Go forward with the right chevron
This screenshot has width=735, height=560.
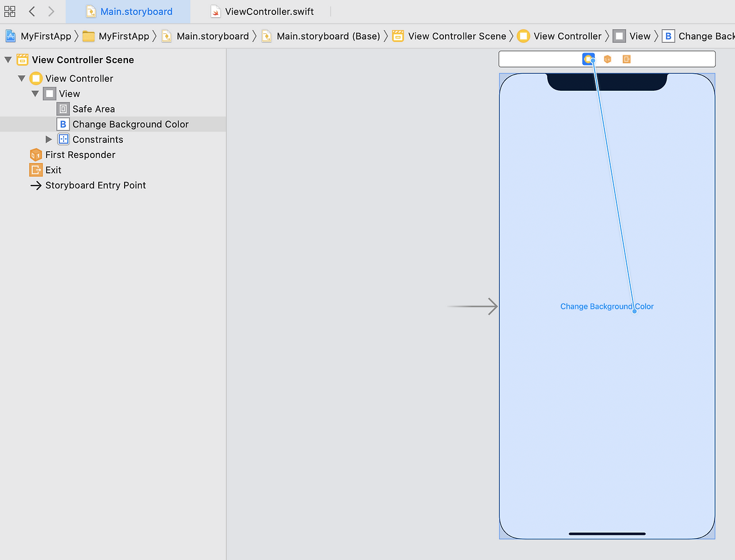click(51, 11)
